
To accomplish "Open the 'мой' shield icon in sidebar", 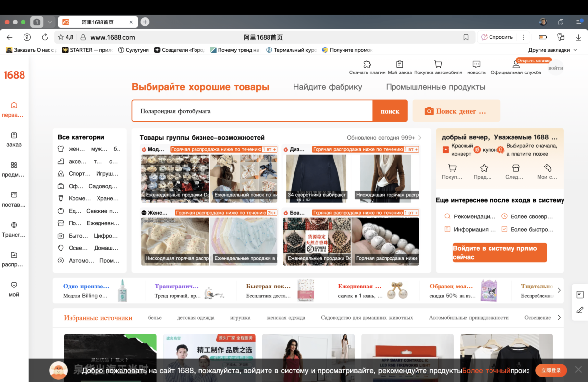I will point(14,285).
